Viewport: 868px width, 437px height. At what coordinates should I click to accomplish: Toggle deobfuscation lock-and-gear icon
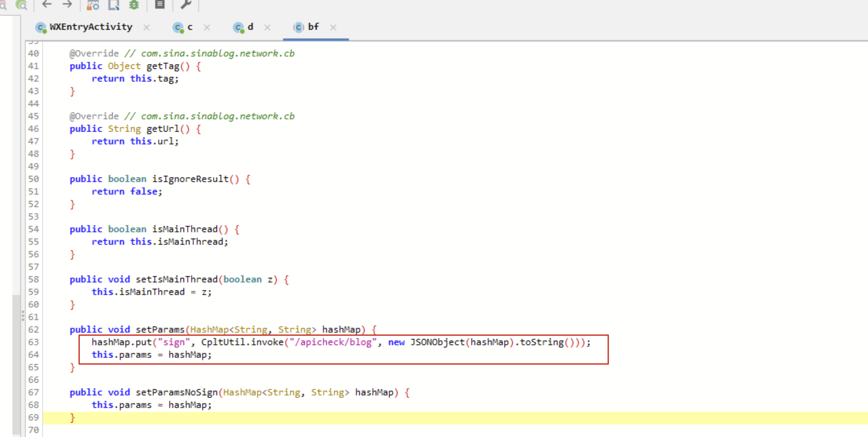coord(93,5)
